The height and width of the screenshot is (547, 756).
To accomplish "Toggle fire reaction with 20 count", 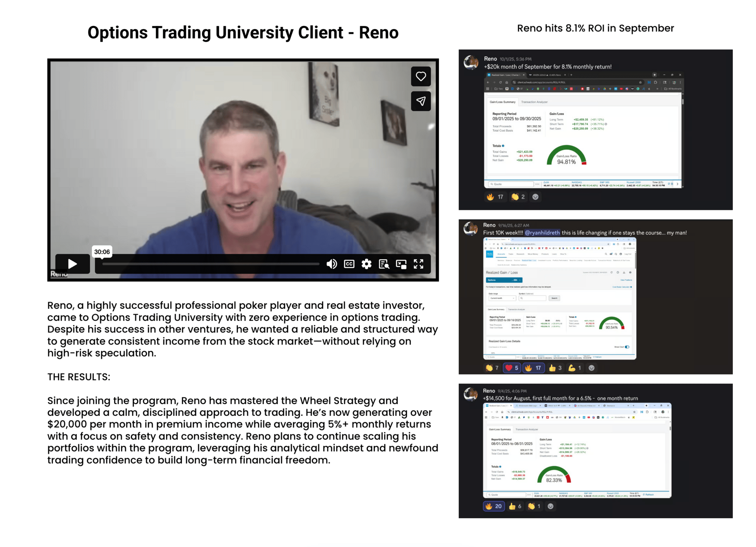I will tap(493, 506).
